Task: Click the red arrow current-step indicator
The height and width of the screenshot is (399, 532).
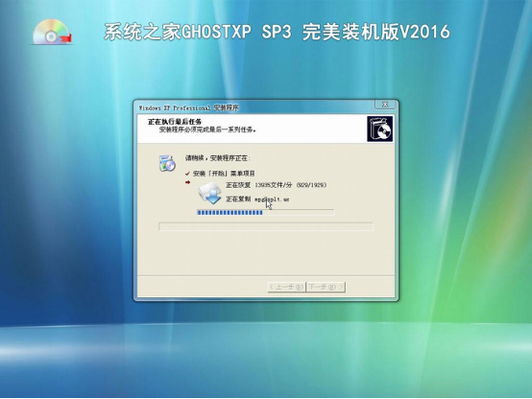Action: click(187, 182)
